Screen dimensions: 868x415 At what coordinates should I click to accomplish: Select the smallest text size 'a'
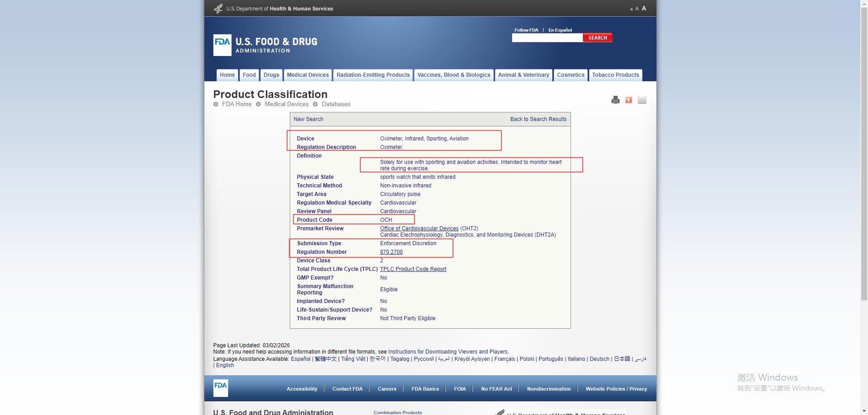[x=631, y=9]
